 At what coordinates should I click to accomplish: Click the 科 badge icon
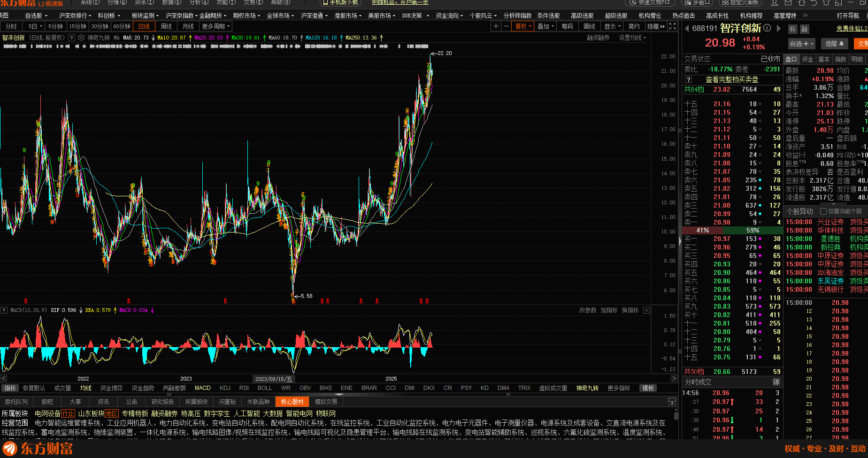[x=792, y=29]
